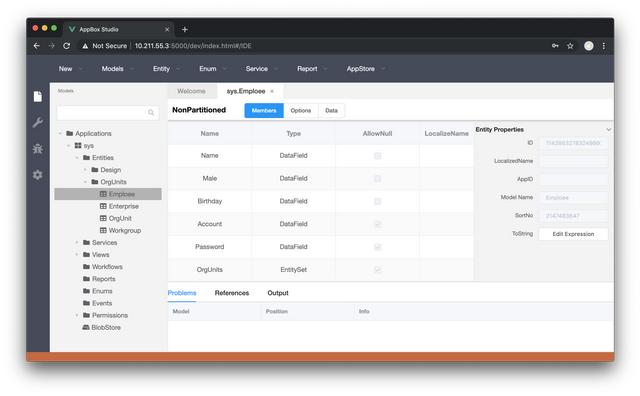Viewport: 640px width, 396px height.
Task: Click the LocalizedName input field
Action: pos(573,161)
